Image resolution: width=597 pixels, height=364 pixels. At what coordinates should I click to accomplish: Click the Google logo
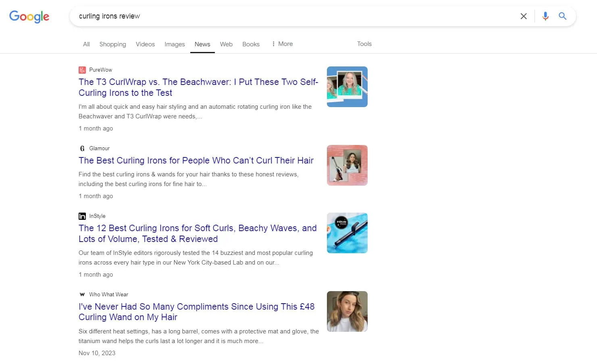[x=29, y=17]
